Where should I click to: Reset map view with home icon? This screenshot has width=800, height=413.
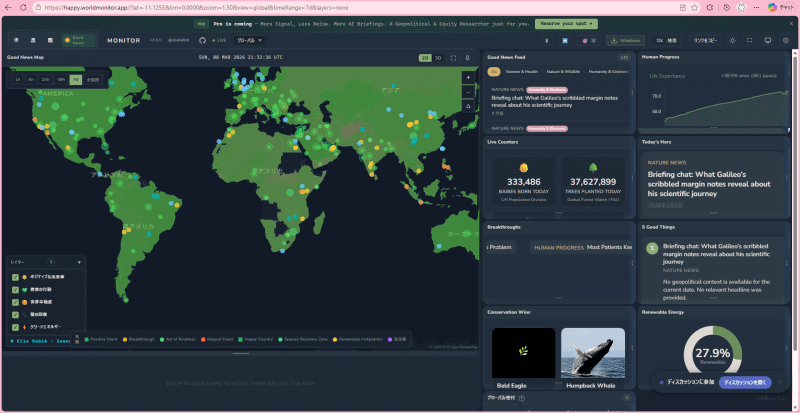pos(469,106)
